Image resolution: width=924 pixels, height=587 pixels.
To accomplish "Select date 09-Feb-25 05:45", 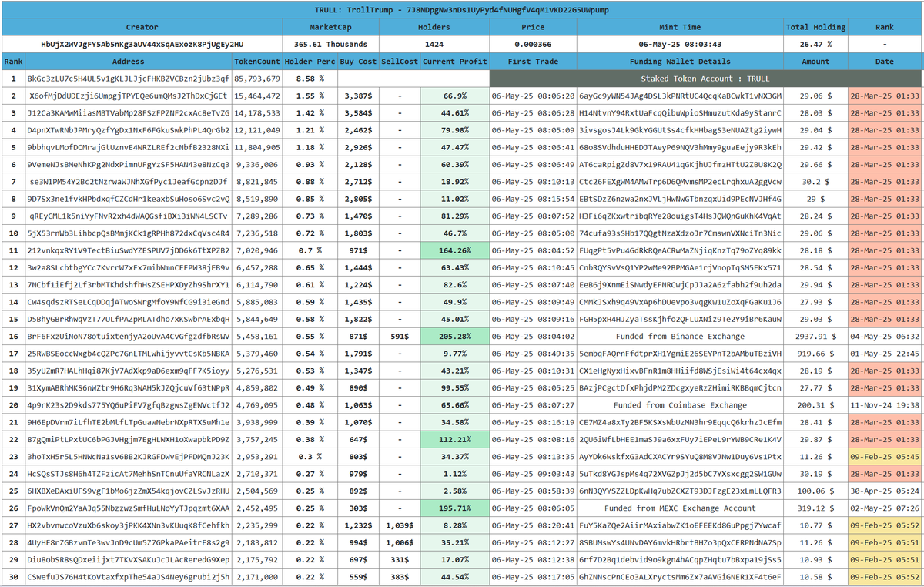I will pos(885,457).
